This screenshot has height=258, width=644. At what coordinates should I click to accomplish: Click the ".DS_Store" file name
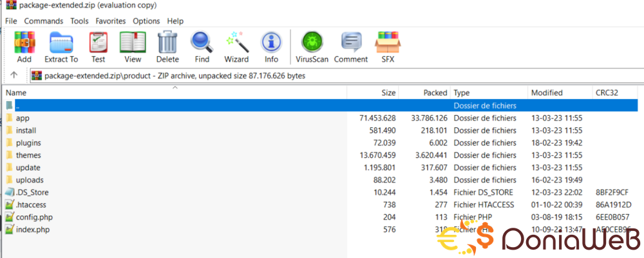coord(32,192)
